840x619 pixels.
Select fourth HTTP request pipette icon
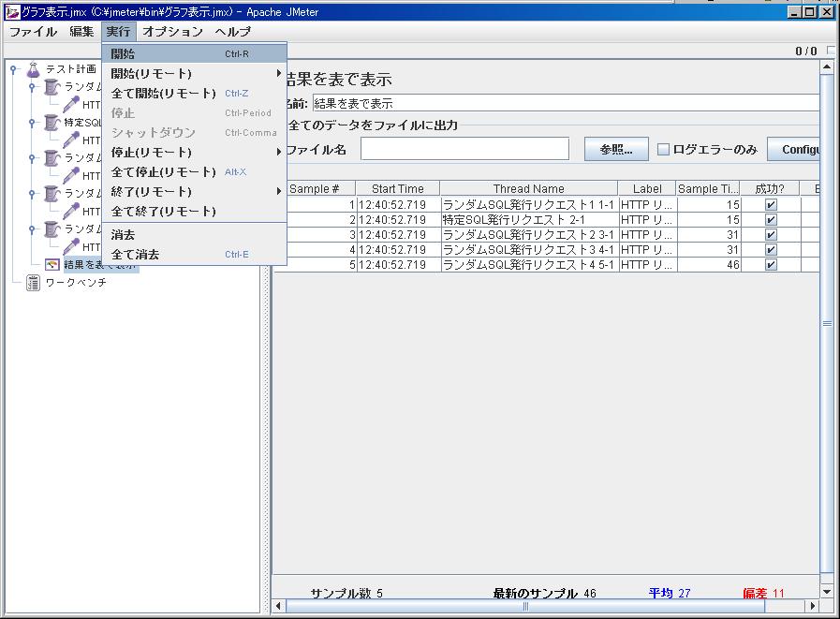pyautogui.click(x=71, y=211)
